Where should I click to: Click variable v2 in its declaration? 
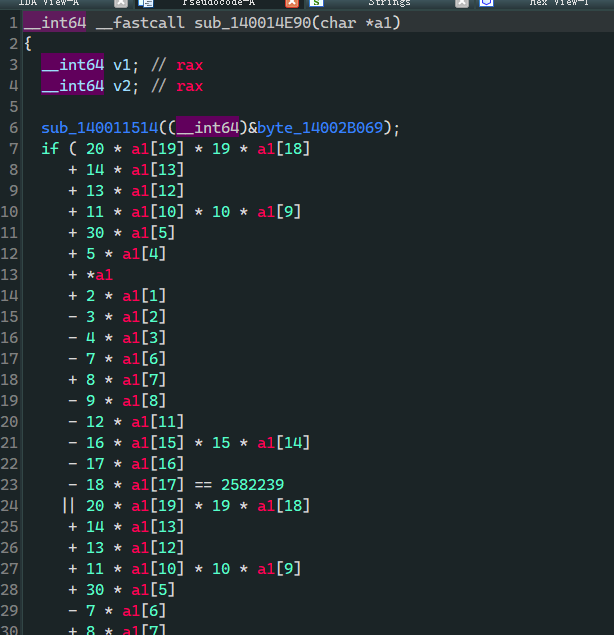pyautogui.click(x=120, y=86)
